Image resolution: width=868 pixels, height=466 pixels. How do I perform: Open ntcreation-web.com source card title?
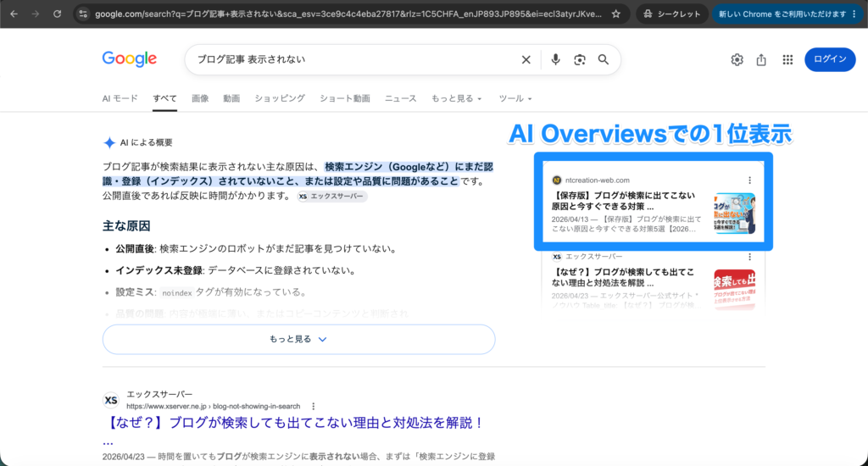coord(623,200)
